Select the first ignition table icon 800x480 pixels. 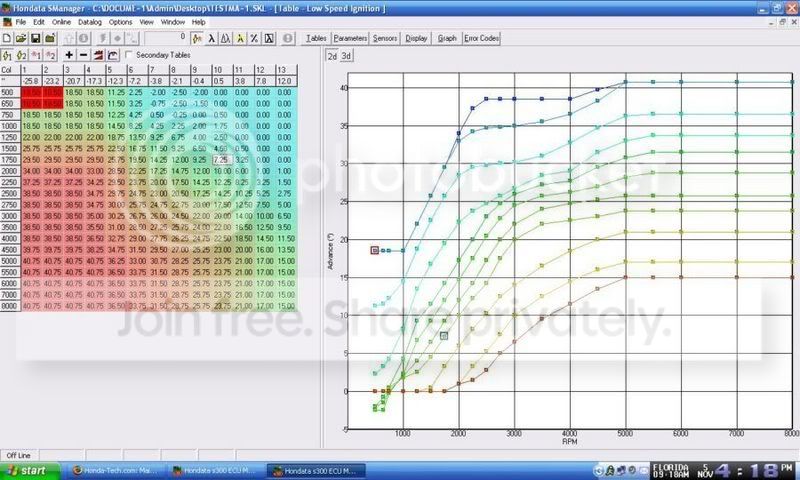click(x=8, y=55)
